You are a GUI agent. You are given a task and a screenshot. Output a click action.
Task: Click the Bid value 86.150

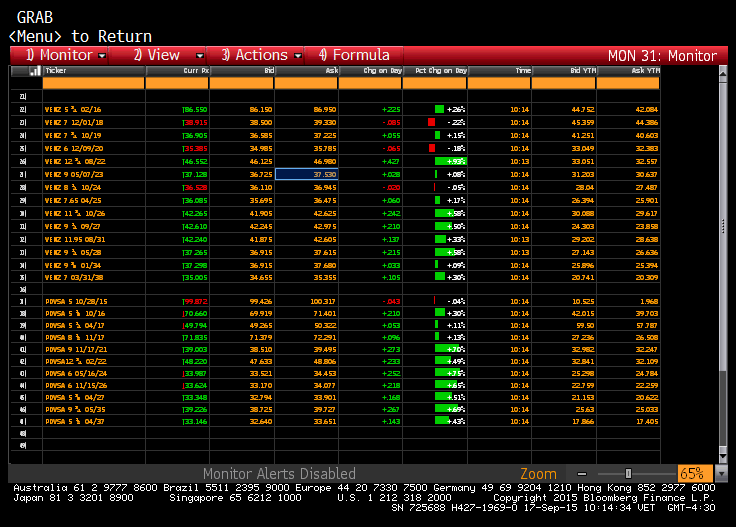pyautogui.click(x=261, y=109)
